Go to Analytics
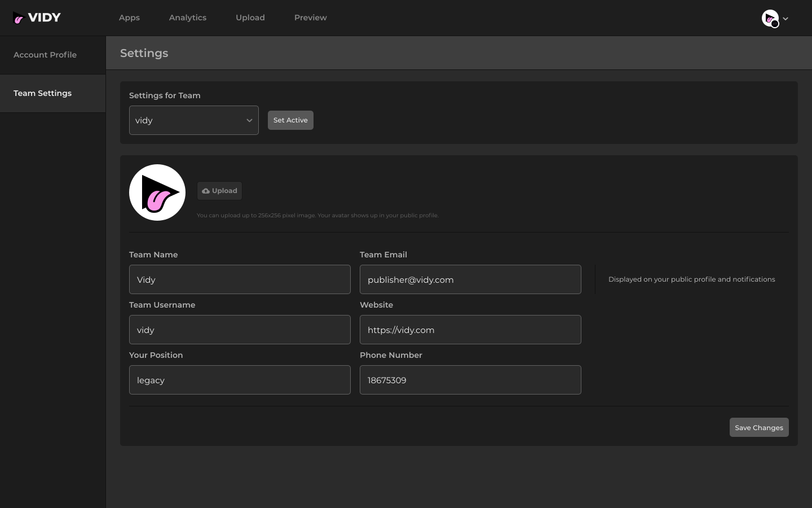Screen dimensions: 812x508 [x=188, y=17]
